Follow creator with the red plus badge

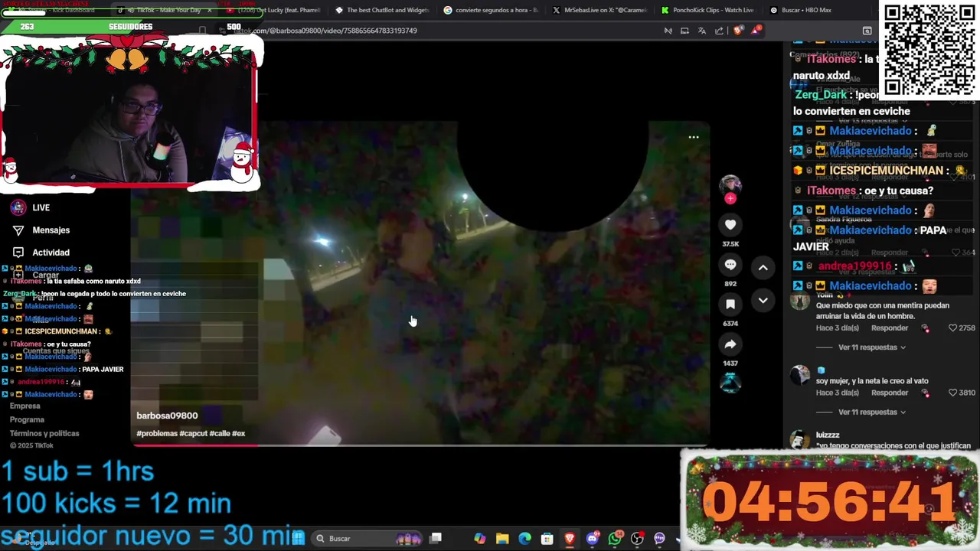tap(730, 199)
